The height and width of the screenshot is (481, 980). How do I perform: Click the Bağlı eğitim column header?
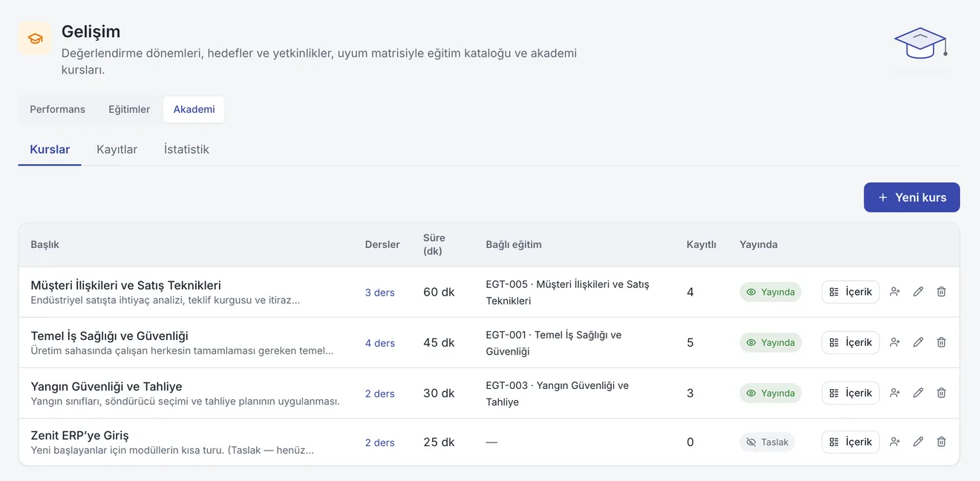pyautogui.click(x=514, y=244)
